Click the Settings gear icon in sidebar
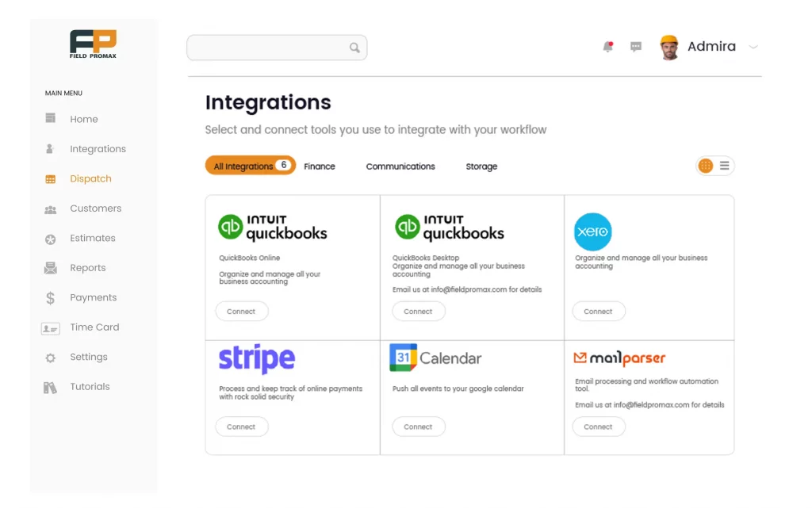Screen dimensions: 812x509 tap(51, 358)
